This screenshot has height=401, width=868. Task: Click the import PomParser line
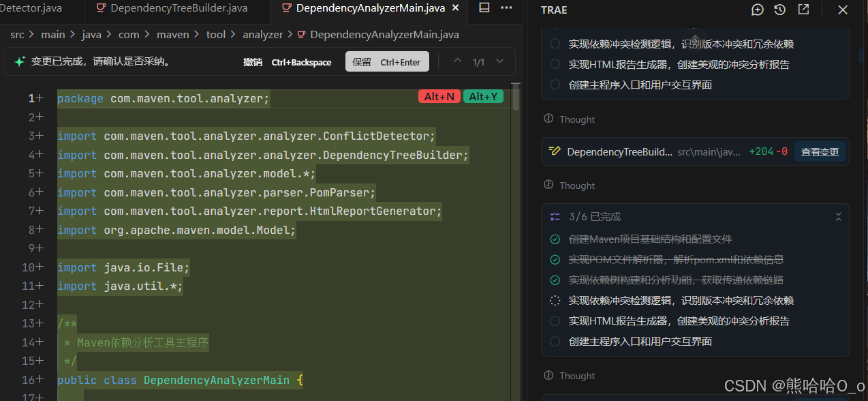pos(217,192)
